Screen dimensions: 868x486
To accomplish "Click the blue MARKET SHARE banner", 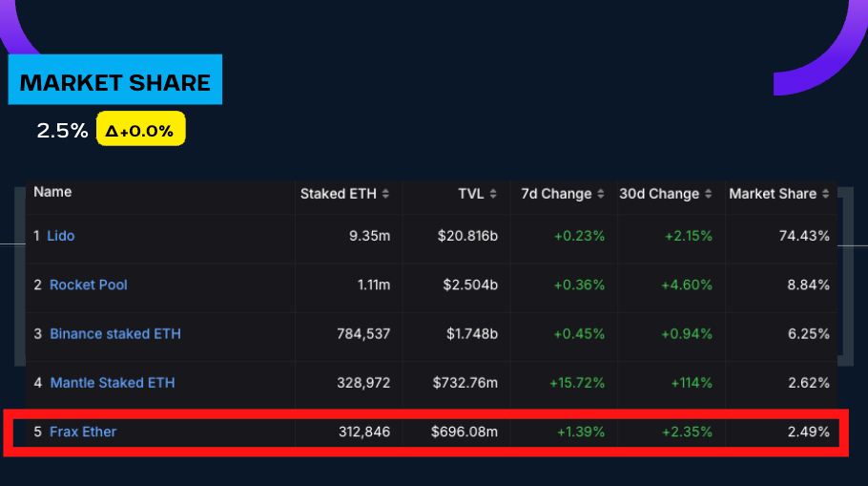I will pos(114,82).
